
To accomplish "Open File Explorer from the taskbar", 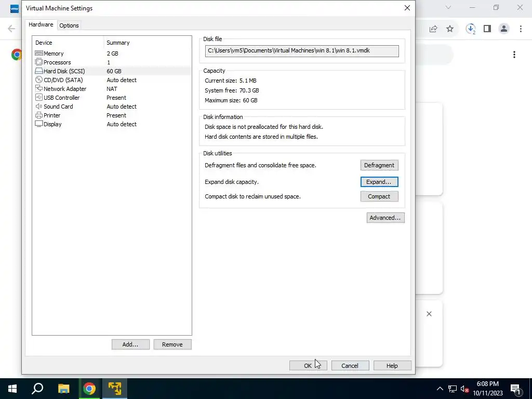I will point(63,389).
